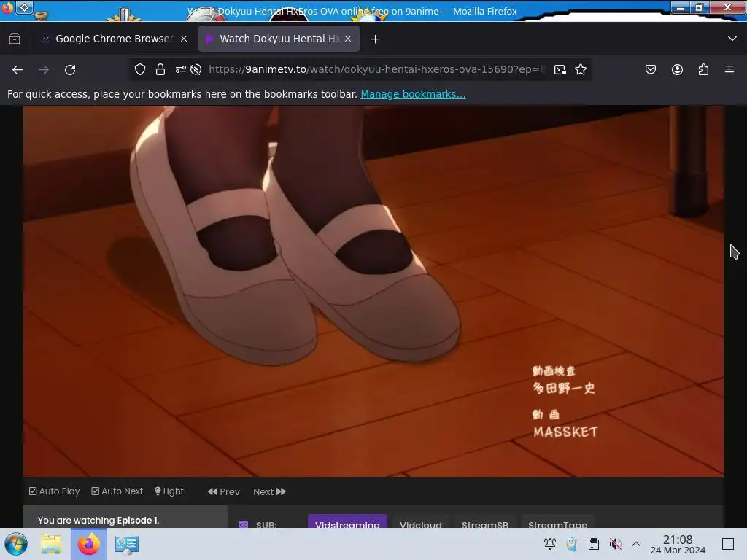Toggle the Light mode switch

coord(169,491)
